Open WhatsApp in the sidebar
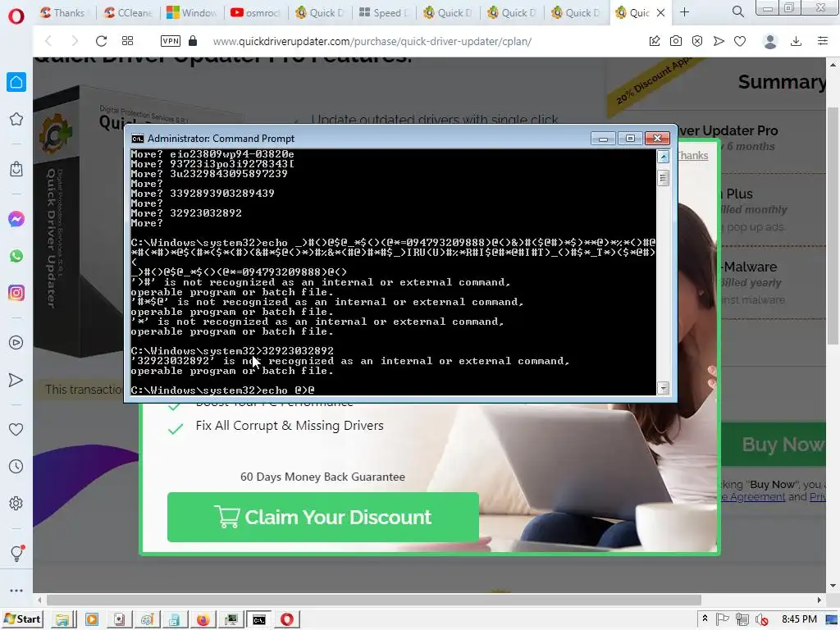 (x=16, y=256)
